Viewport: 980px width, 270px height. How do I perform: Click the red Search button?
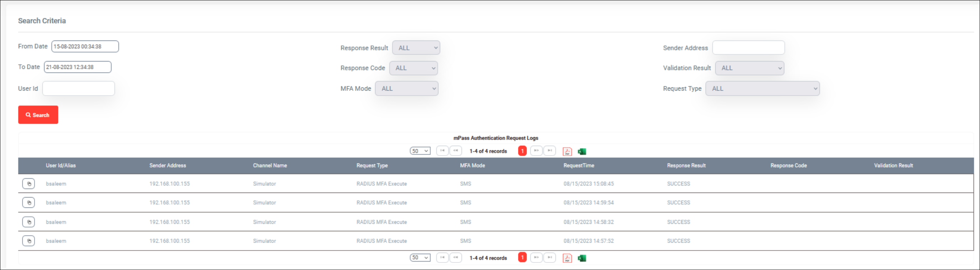38,115
